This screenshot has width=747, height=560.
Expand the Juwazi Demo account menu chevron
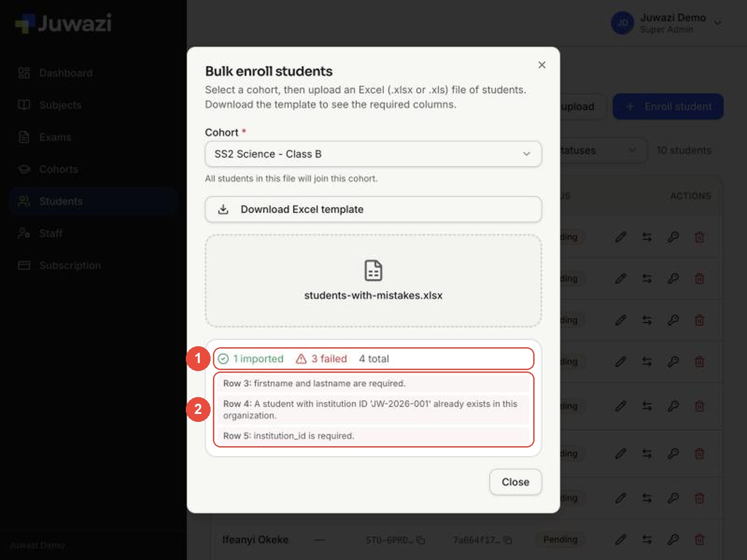[x=718, y=23]
